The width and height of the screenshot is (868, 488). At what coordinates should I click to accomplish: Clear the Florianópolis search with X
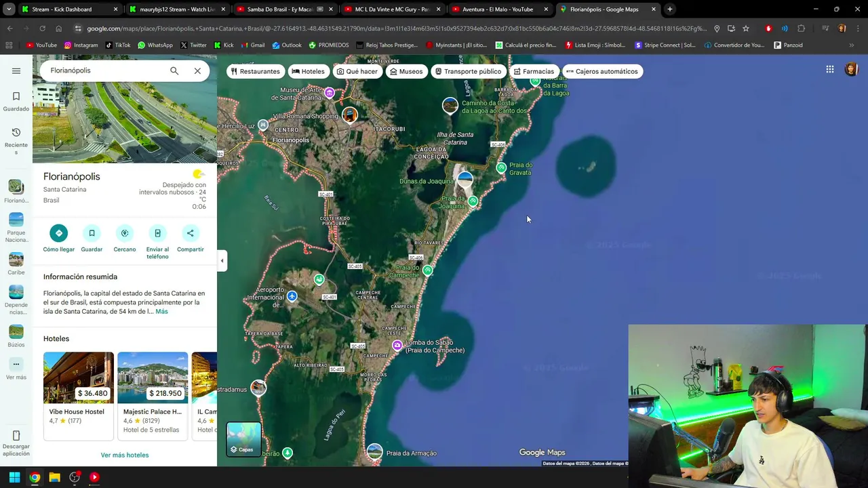(197, 70)
